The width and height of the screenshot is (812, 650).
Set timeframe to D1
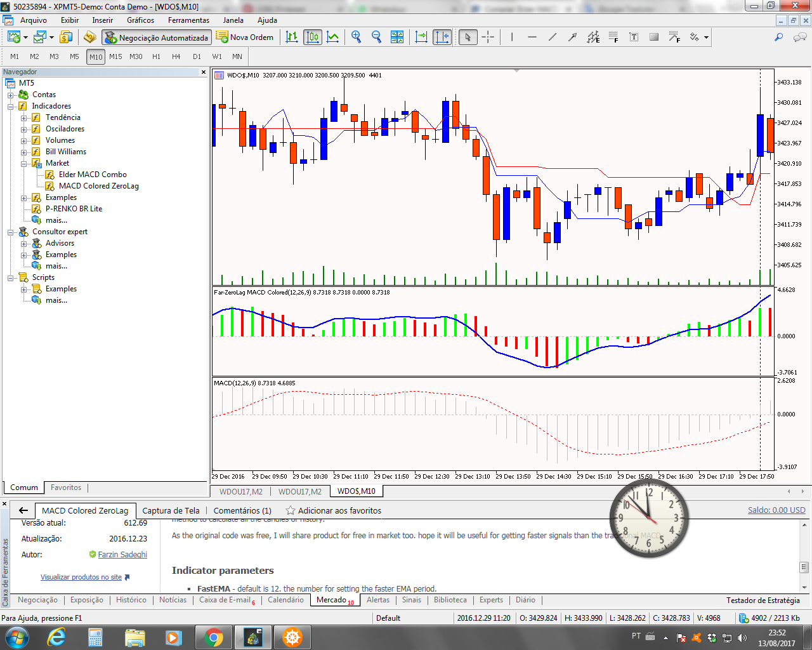197,56
